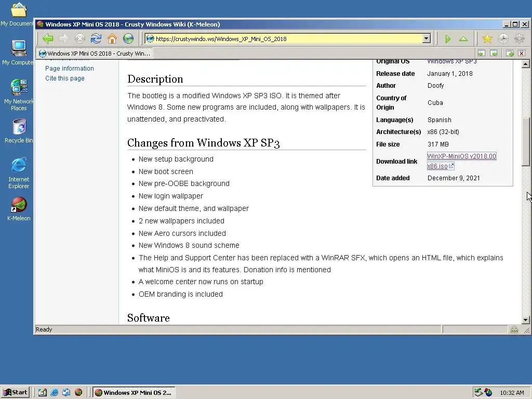Select the Windows XP Mini OS 2018 tab
The image size is (532, 399).
tap(95, 54)
